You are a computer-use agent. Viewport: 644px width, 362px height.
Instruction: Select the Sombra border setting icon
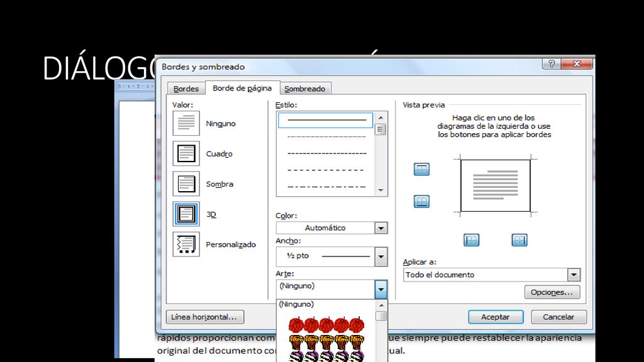[186, 184]
